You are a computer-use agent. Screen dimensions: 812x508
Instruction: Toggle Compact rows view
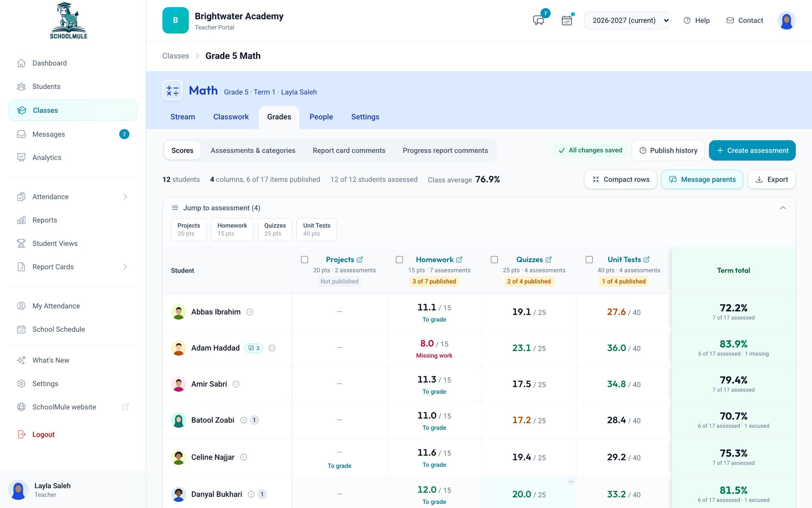click(x=621, y=179)
